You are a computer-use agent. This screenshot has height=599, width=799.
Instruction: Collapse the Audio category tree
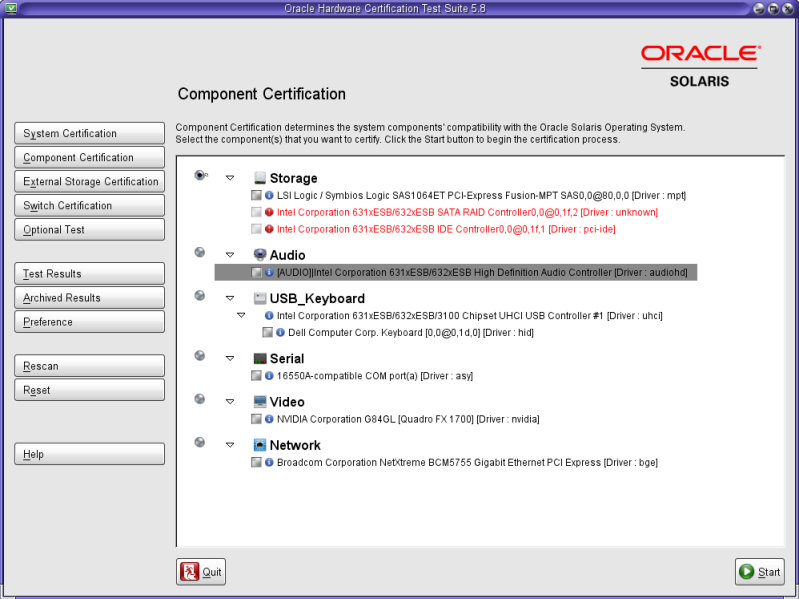coord(230,255)
